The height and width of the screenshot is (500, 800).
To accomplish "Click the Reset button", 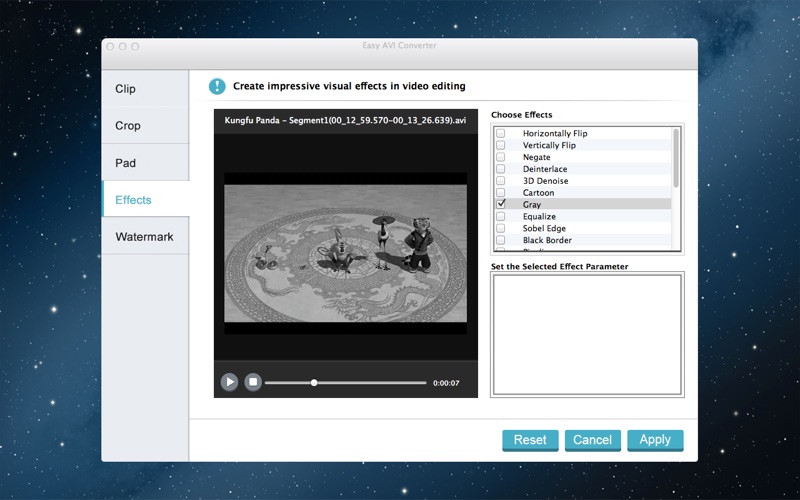I will coord(530,440).
